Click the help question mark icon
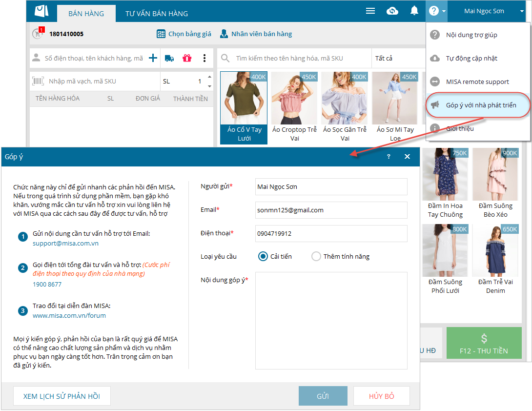 pos(433,11)
